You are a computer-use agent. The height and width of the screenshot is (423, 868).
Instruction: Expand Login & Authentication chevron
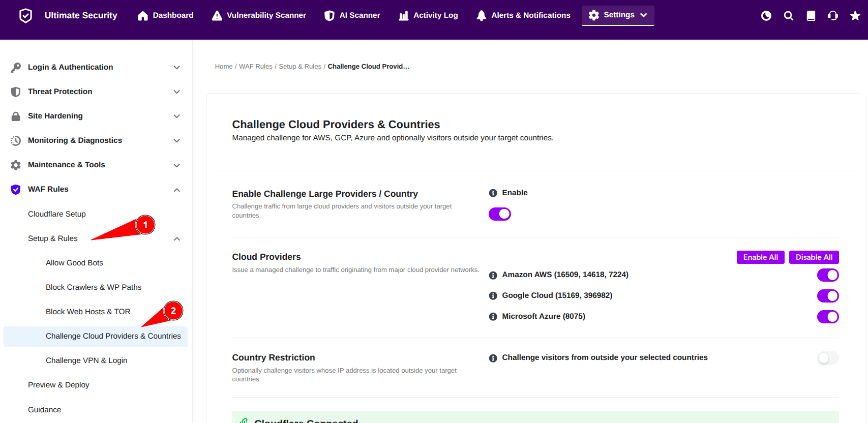177,67
